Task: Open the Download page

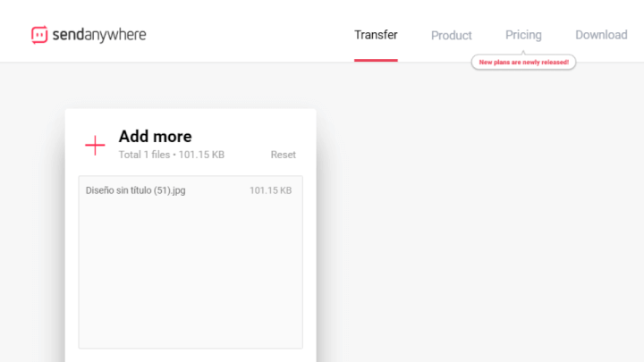Action: click(x=601, y=35)
